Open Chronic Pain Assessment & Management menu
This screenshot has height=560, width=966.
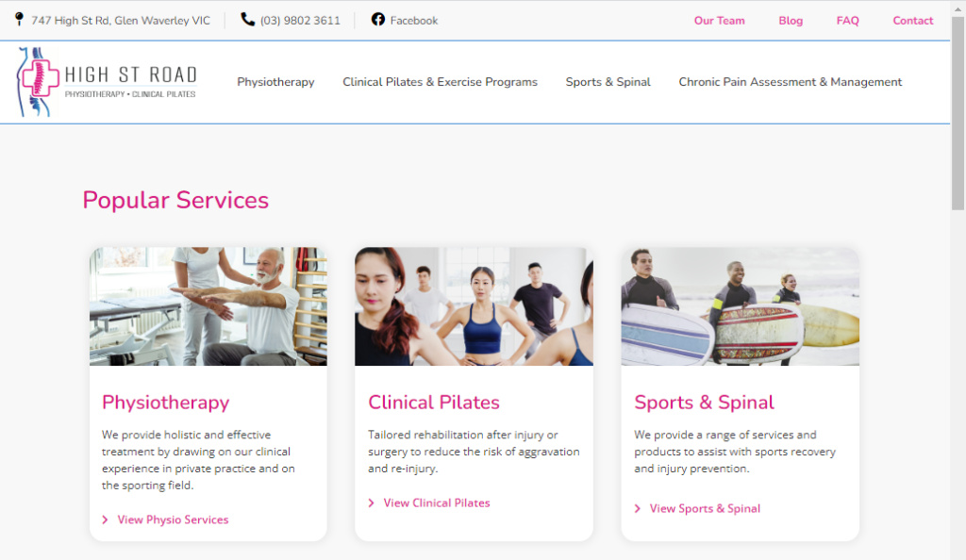(790, 82)
